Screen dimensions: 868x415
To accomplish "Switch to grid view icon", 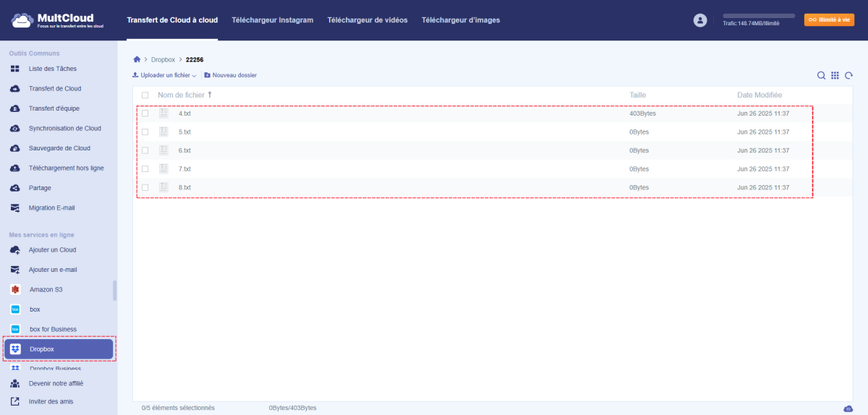I will [835, 75].
